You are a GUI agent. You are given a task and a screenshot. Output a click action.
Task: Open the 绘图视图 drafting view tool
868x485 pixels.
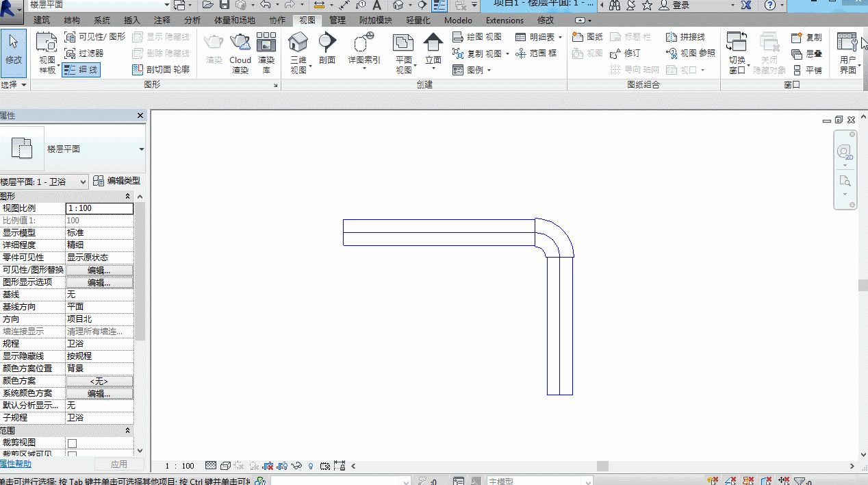point(477,37)
